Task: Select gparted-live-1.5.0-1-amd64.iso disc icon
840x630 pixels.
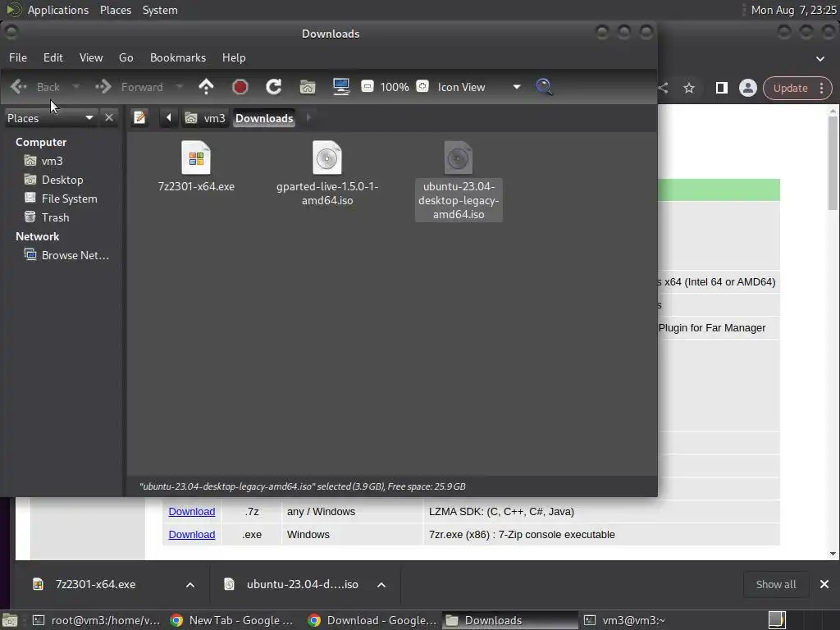Action: pos(326,157)
